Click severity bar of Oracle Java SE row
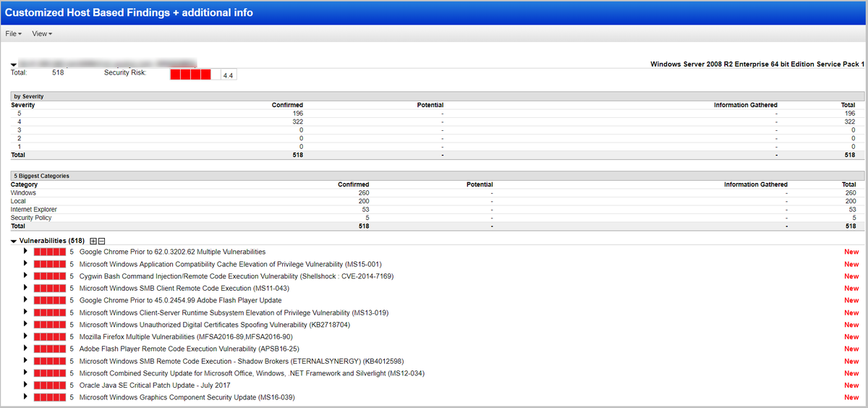Image resolution: width=868 pixels, height=408 pixels. tap(49, 385)
